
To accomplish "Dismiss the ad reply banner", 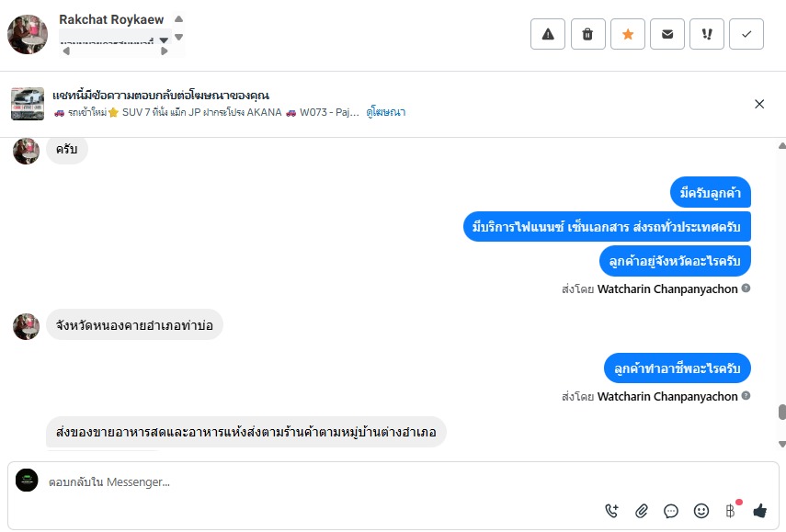I will [759, 104].
